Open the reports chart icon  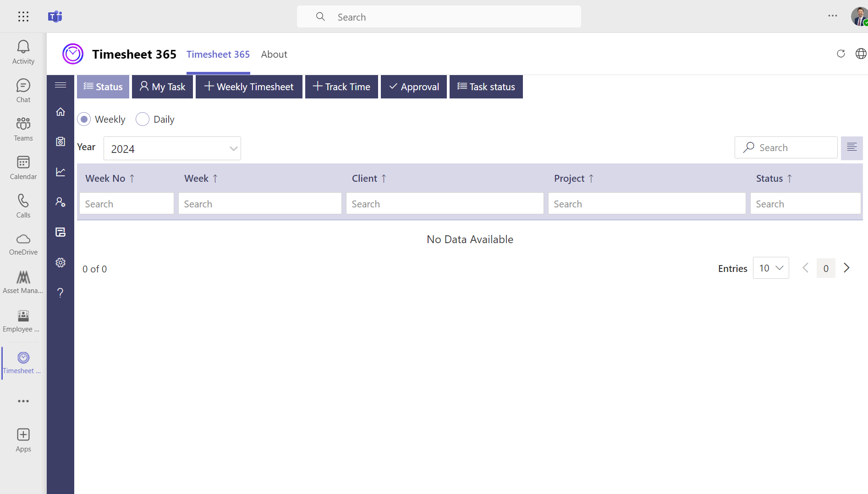pos(60,172)
